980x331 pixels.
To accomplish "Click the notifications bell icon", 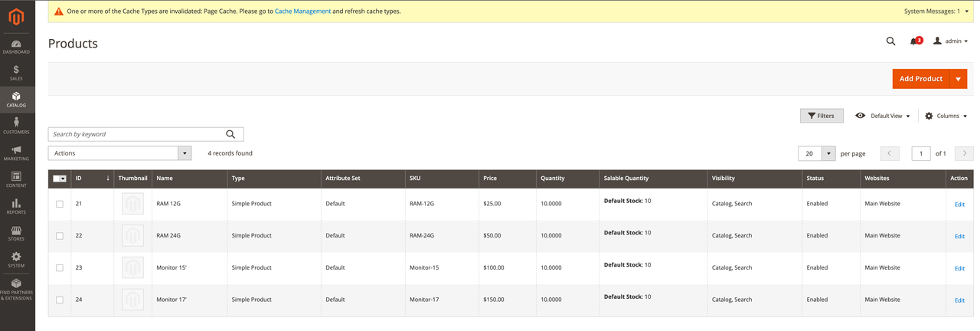I will click(x=914, y=41).
